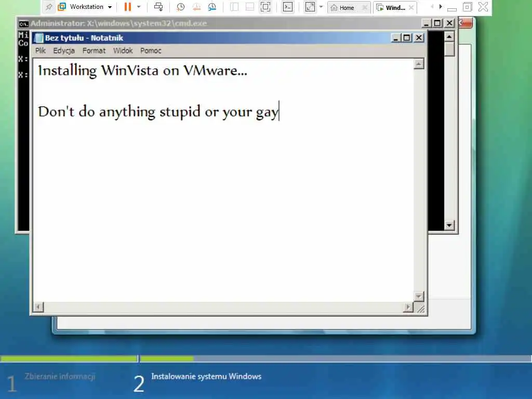Open the Pomoc menu in Notatnik
Viewport: 532px width, 399px height.
click(151, 50)
